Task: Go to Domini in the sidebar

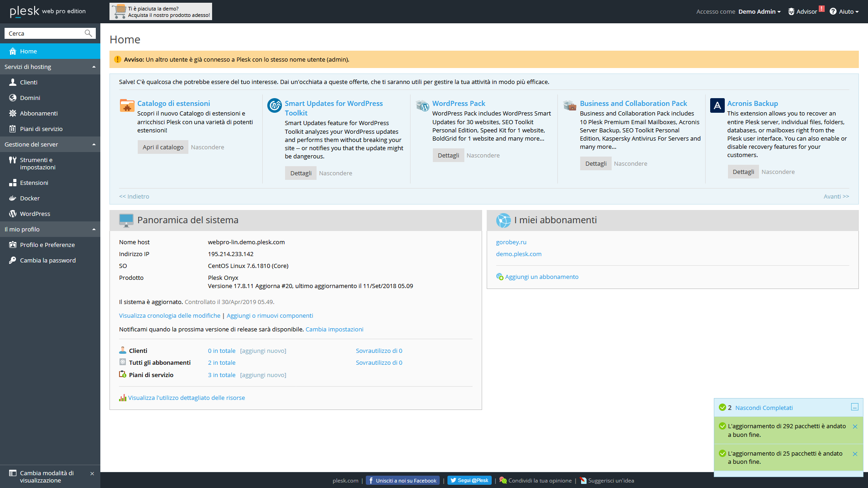Action: (x=30, y=98)
